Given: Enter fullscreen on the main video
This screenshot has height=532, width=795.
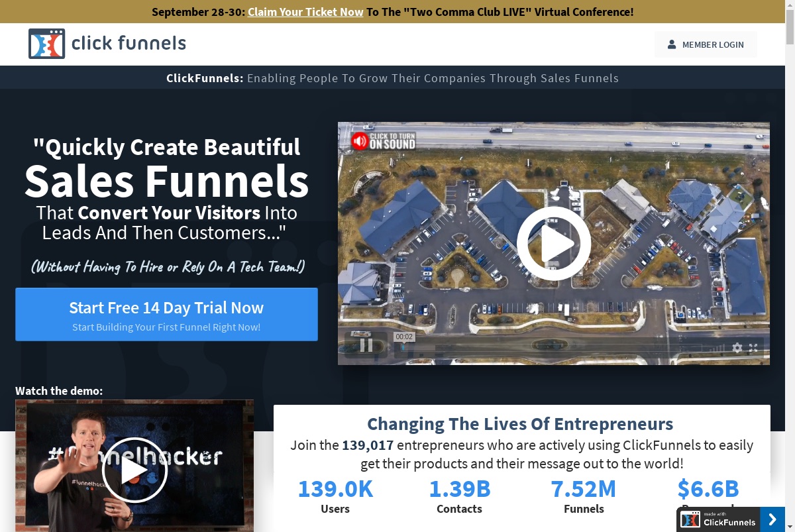Looking at the screenshot, I should coord(753,348).
